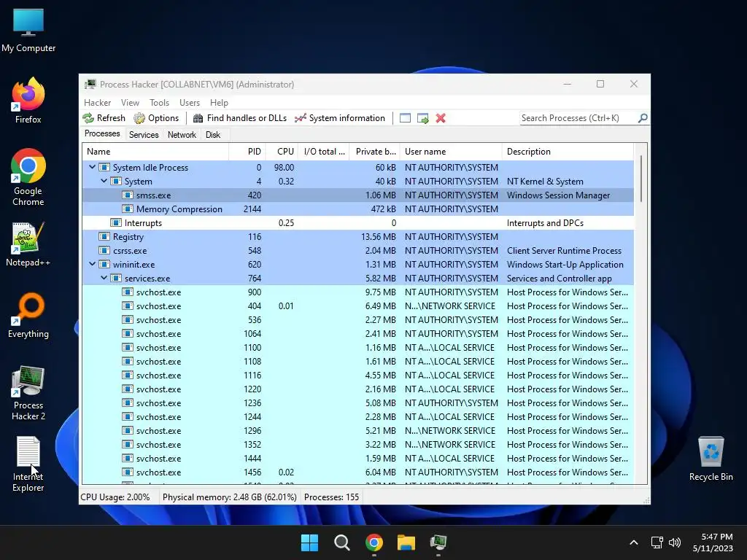The width and height of the screenshot is (747, 560).
Task: Collapse the wininit.exe tree node
Action: [93, 264]
